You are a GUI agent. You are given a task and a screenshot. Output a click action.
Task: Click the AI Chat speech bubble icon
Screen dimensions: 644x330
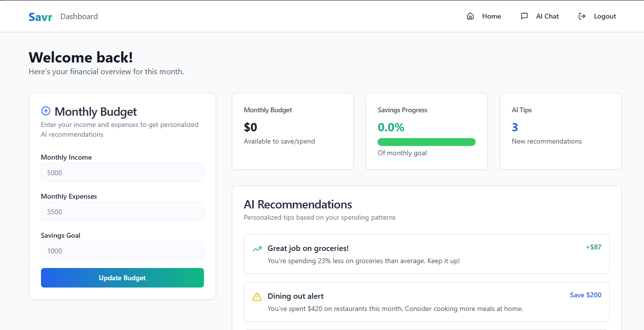(524, 16)
